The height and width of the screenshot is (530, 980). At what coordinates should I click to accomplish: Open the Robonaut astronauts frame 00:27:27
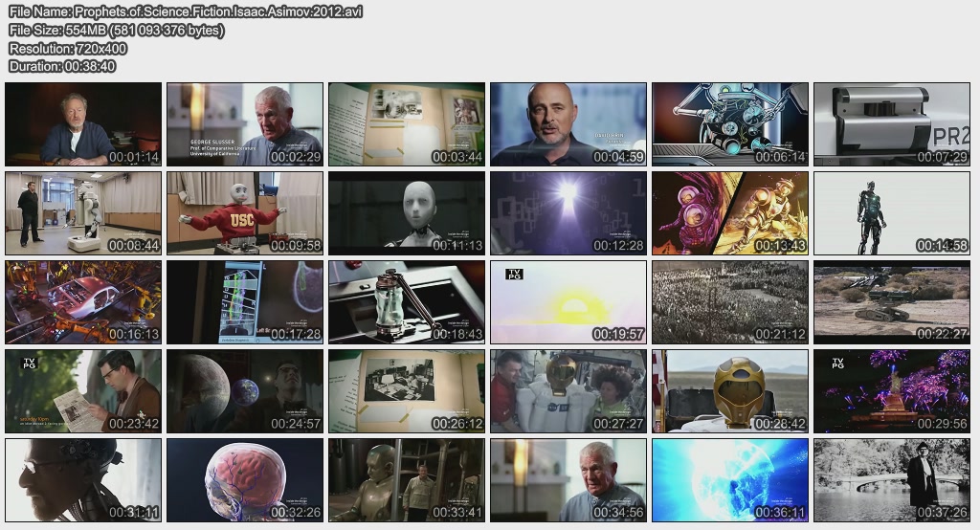coord(568,391)
